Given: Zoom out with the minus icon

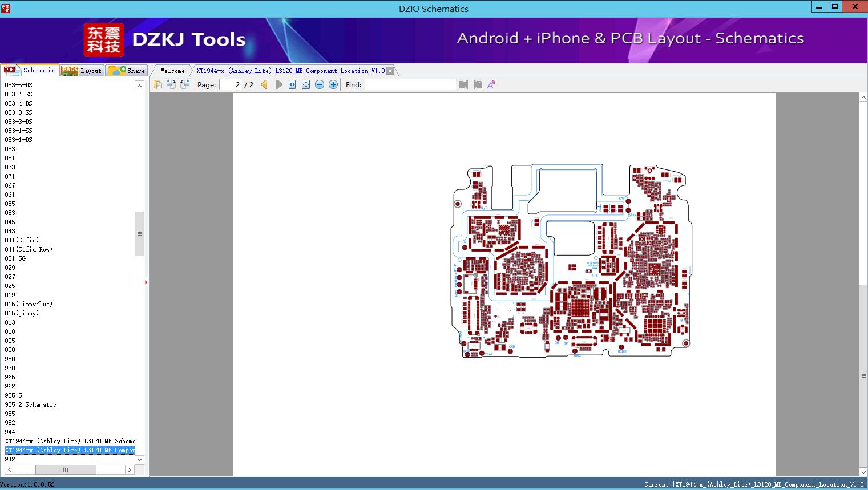Looking at the screenshot, I should pyautogui.click(x=320, y=84).
